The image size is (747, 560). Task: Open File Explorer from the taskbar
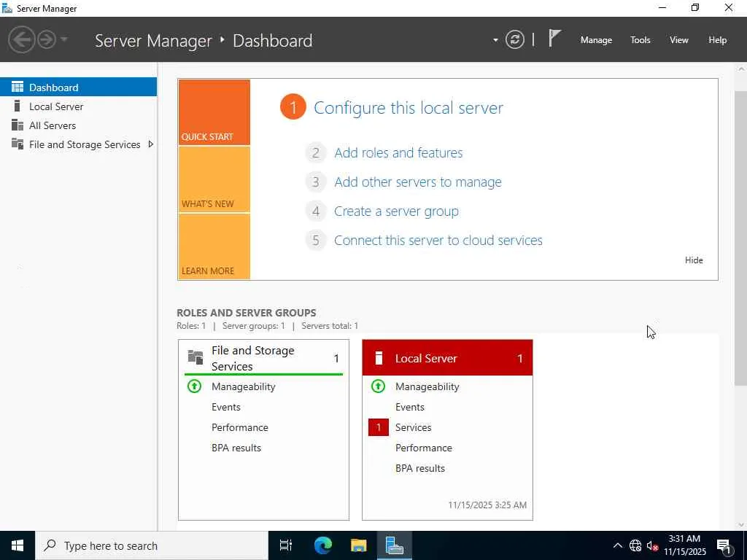[359, 545]
